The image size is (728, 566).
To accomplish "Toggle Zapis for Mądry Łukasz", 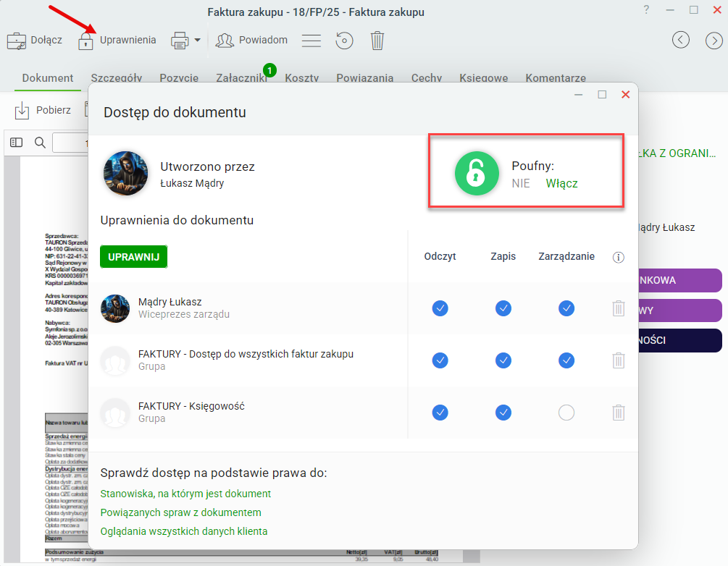I will tap(503, 308).
